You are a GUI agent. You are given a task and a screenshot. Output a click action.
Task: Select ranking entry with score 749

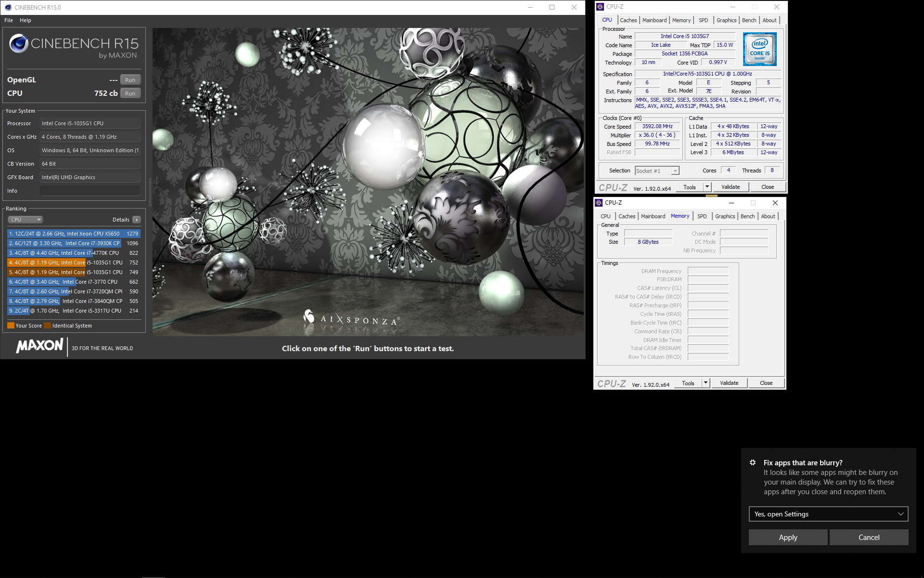pos(74,272)
